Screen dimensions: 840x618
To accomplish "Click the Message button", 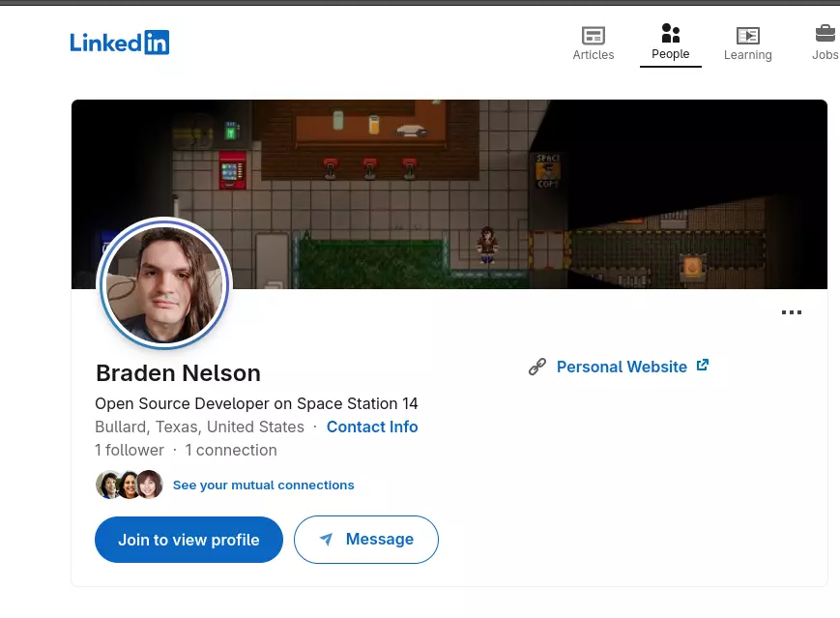I will coord(366,540).
